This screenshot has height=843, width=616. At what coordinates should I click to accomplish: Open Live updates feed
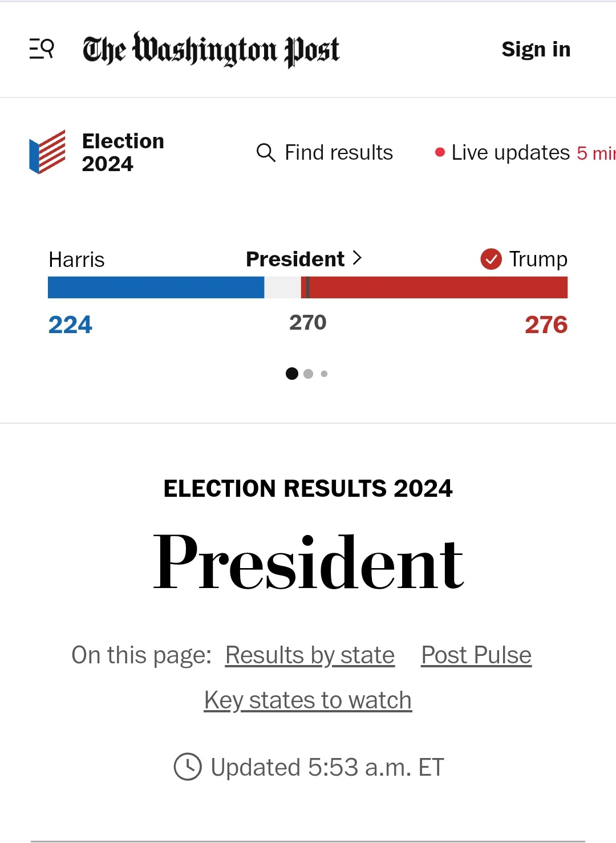[x=510, y=153]
